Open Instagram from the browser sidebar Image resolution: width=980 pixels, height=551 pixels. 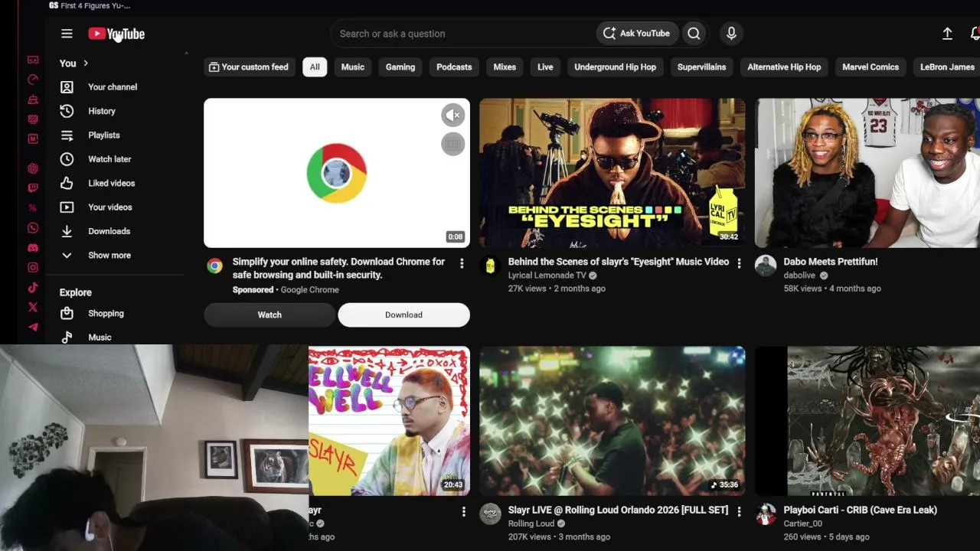tap(33, 268)
